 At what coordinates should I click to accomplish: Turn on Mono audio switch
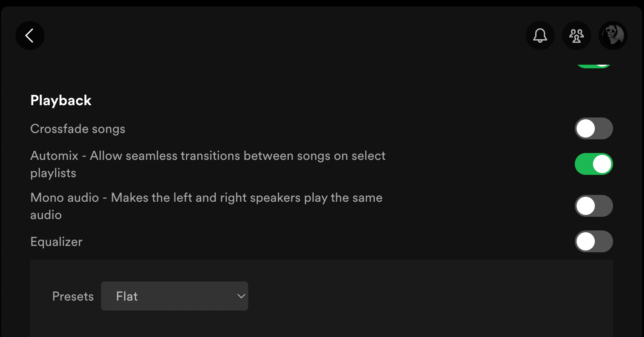(x=594, y=206)
